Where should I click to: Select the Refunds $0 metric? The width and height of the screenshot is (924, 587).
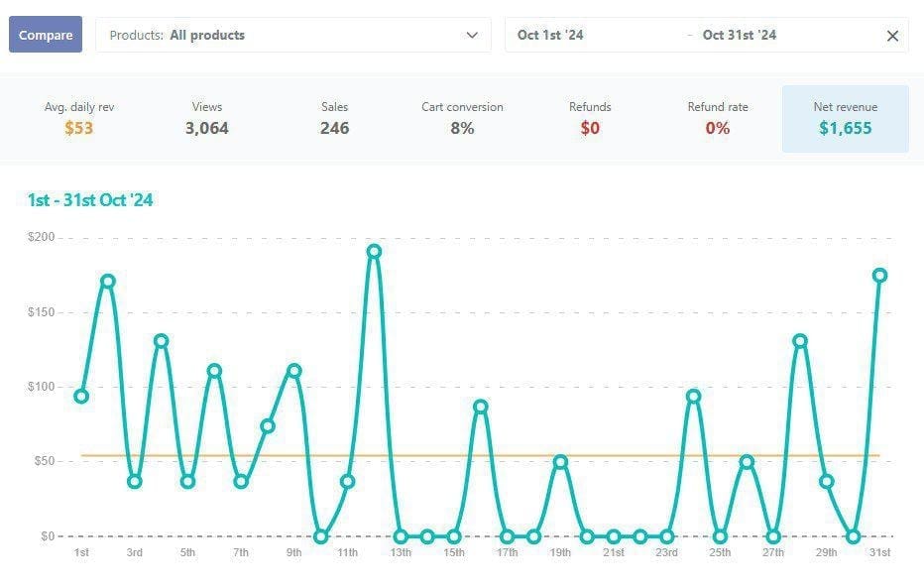coord(590,119)
